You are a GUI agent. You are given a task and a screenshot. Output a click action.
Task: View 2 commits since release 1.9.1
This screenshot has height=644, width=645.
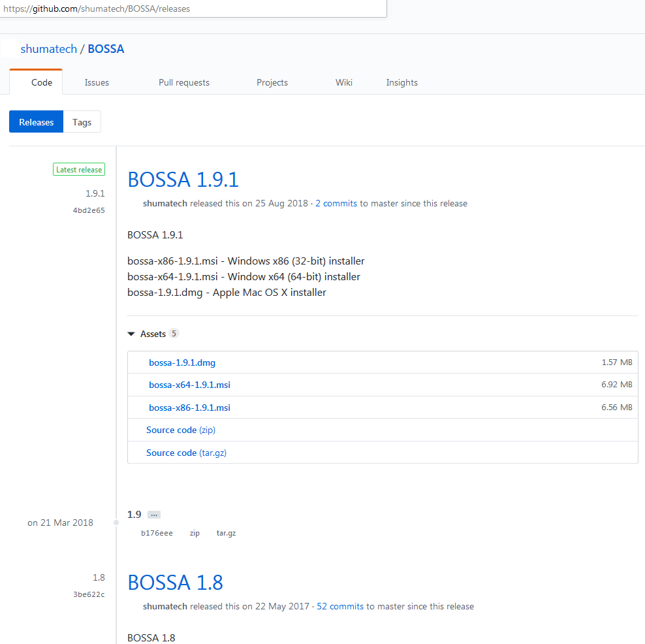(336, 203)
